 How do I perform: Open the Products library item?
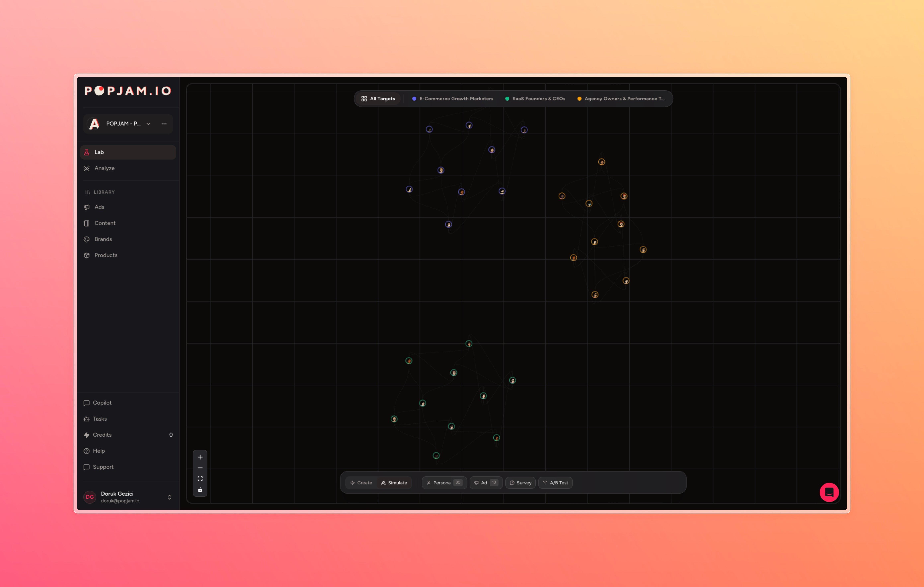(106, 255)
